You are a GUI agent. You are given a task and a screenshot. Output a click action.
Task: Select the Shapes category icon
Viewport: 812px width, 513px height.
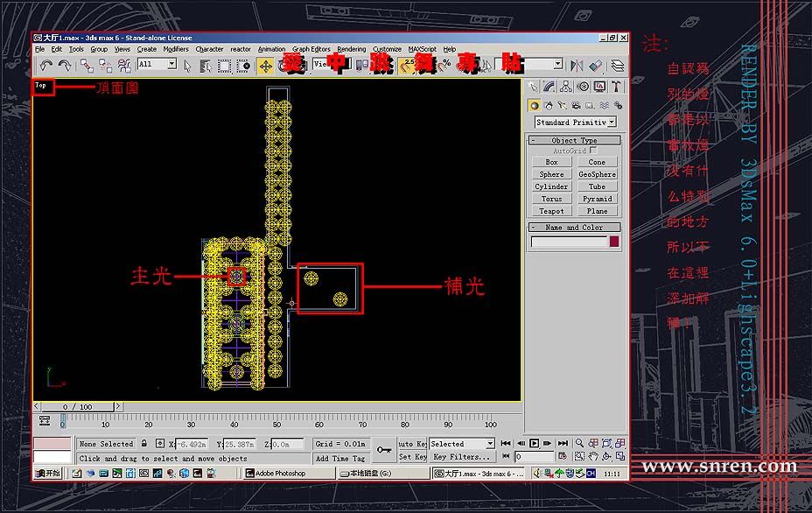point(549,106)
